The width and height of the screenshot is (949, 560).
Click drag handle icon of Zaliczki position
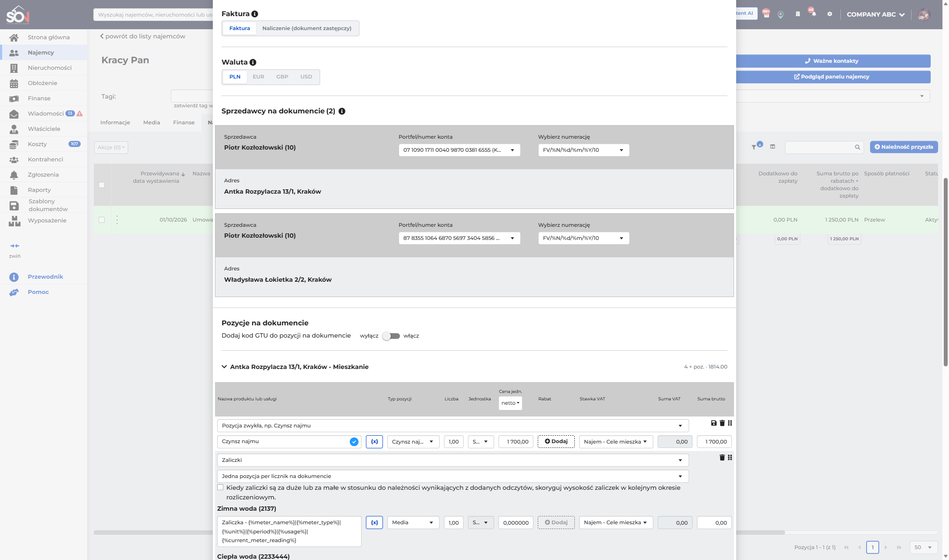tap(730, 458)
